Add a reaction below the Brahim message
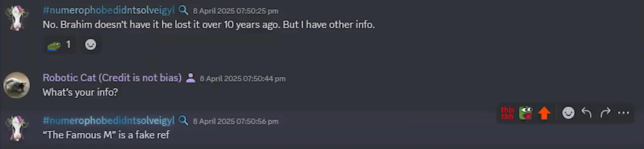The width and height of the screenshot is (644, 149). (x=90, y=44)
